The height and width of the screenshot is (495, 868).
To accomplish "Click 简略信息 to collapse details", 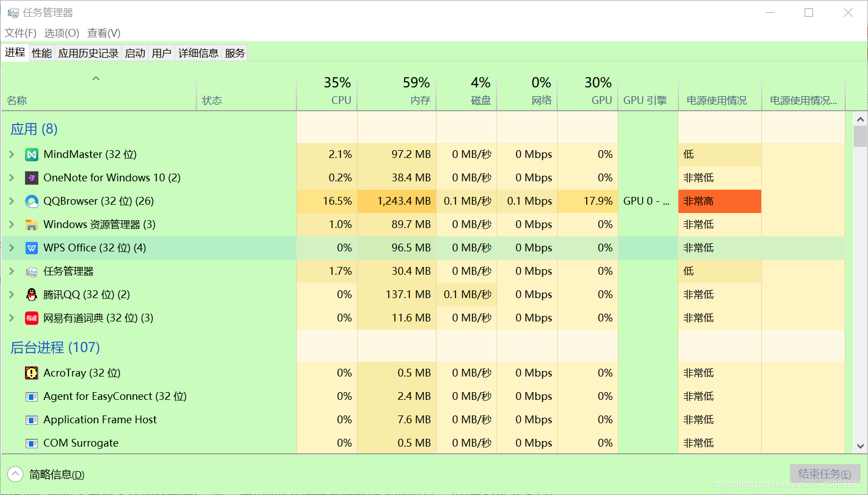I will (46, 474).
